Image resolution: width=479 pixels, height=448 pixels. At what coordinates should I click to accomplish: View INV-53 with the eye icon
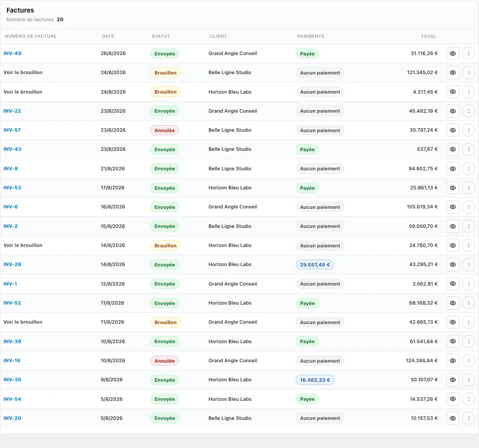tap(453, 188)
